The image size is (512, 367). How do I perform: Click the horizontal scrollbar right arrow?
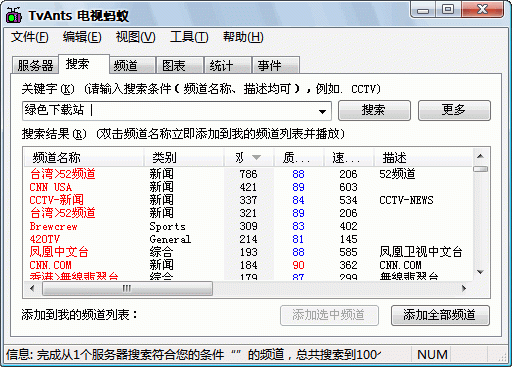point(464,288)
